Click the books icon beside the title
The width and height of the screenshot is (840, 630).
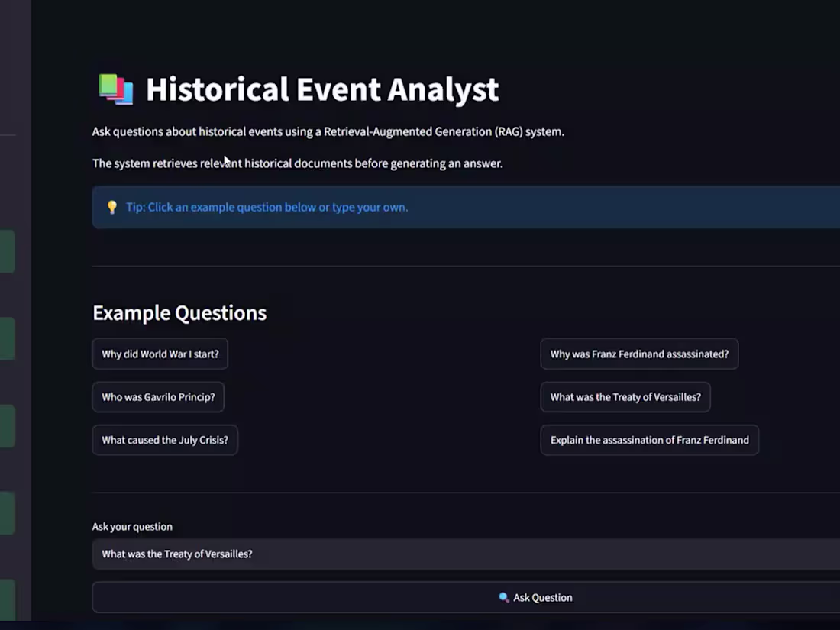click(116, 89)
